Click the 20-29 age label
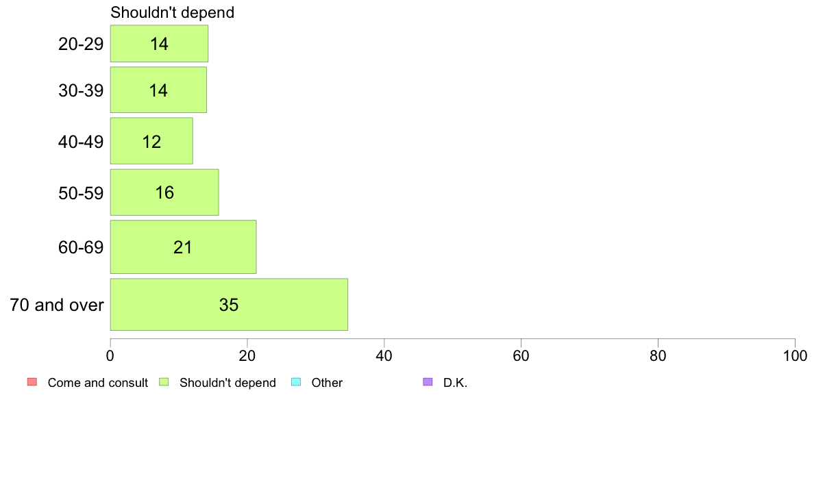Image resolution: width=814 pixels, height=504 pixels. [81, 44]
